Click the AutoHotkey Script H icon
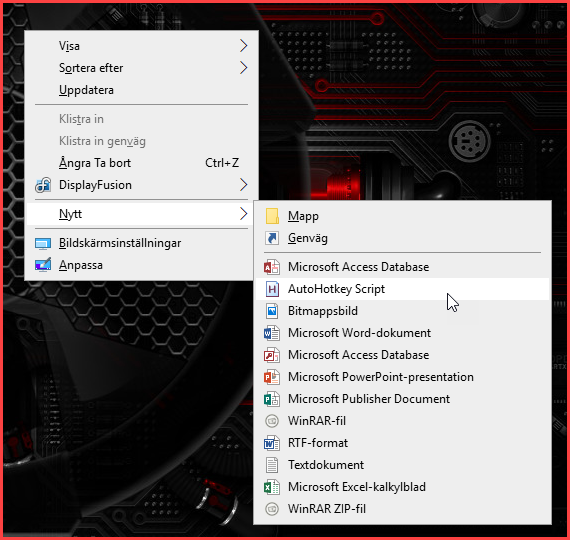Viewport: 570px width, 540px height. (272, 289)
